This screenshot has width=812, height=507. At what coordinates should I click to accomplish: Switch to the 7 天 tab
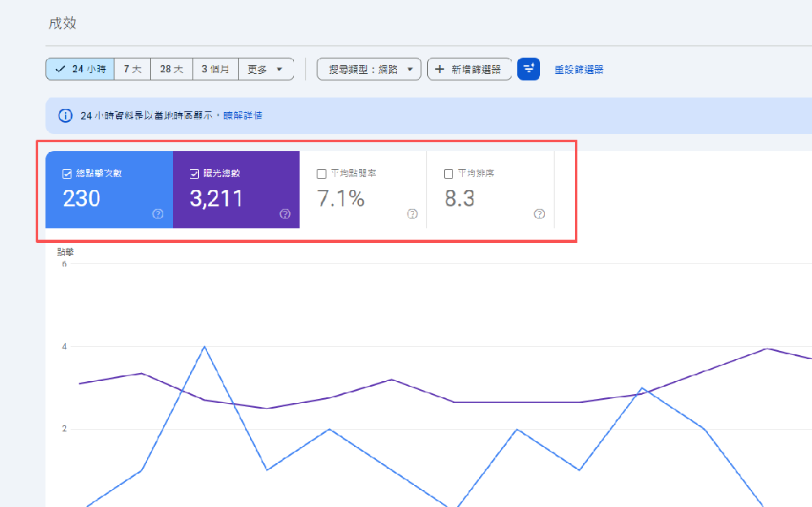coord(132,69)
